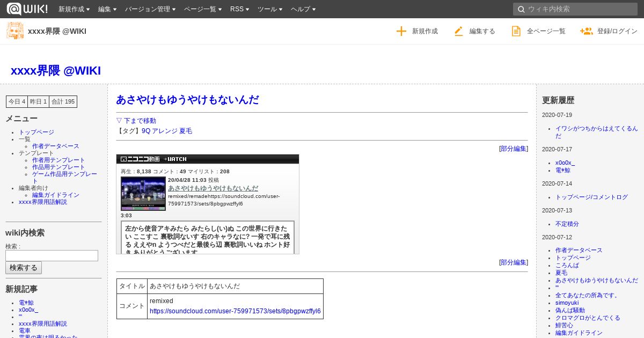The image size is (644, 338).
Task: Open the 編集 dropdown menu
Action: coord(107,9)
